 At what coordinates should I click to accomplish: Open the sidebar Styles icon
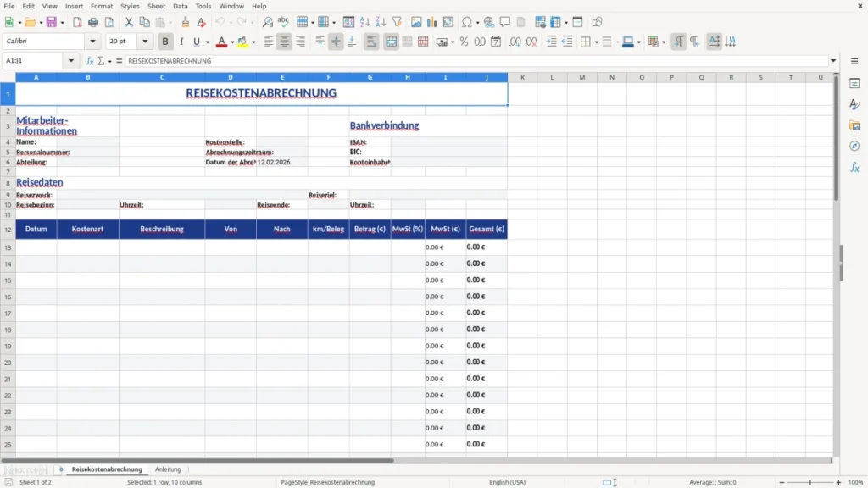point(854,104)
